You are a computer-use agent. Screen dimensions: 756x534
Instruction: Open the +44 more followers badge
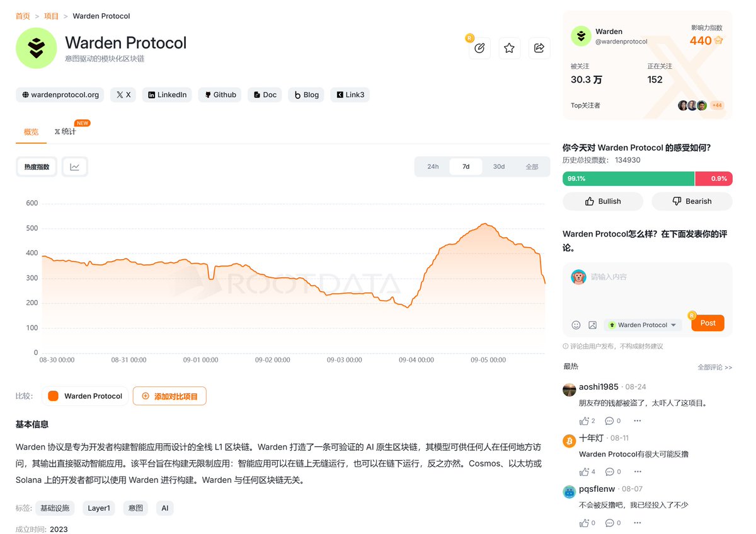(x=717, y=105)
